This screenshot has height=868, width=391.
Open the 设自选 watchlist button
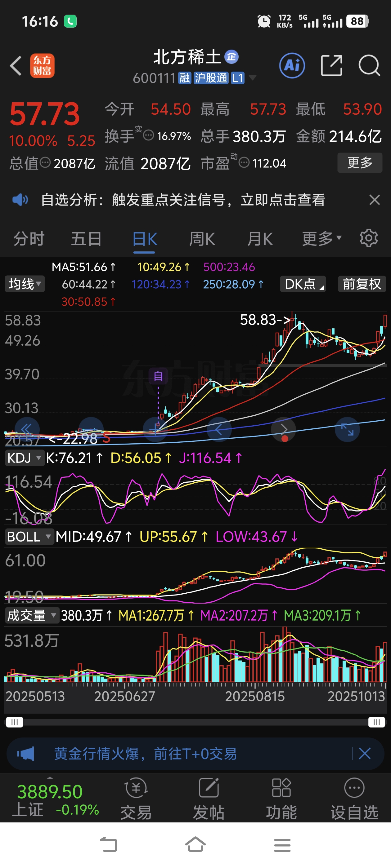point(354,799)
